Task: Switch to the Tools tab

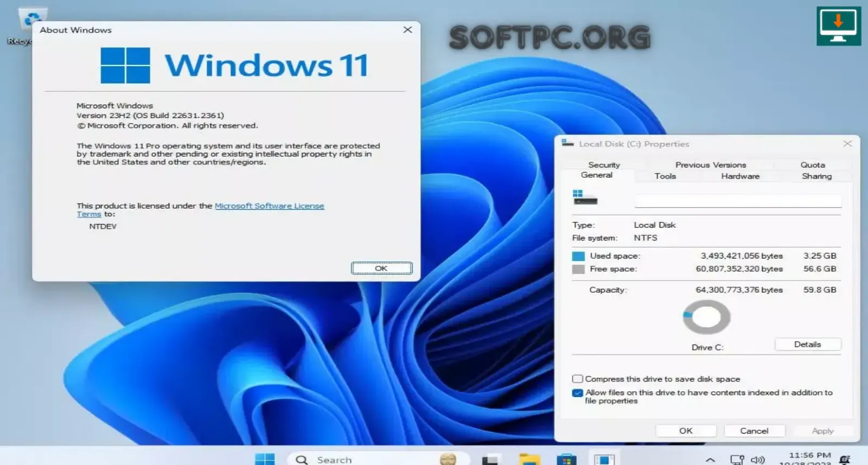Action: pyautogui.click(x=665, y=176)
